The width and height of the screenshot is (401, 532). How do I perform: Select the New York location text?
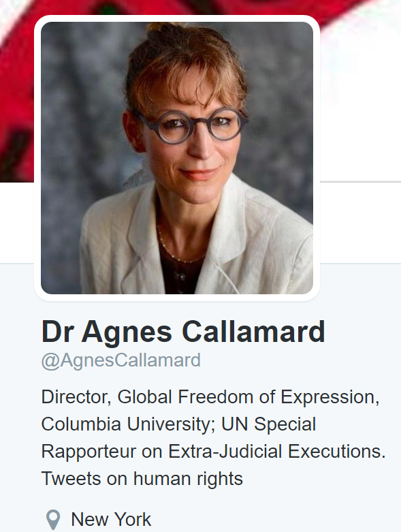pos(111,520)
